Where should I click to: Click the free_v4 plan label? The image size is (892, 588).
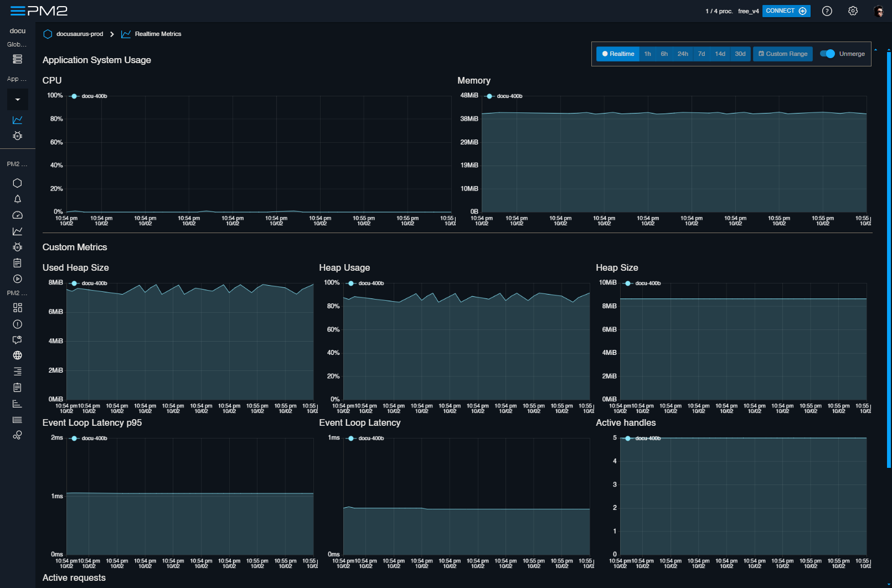point(748,11)
